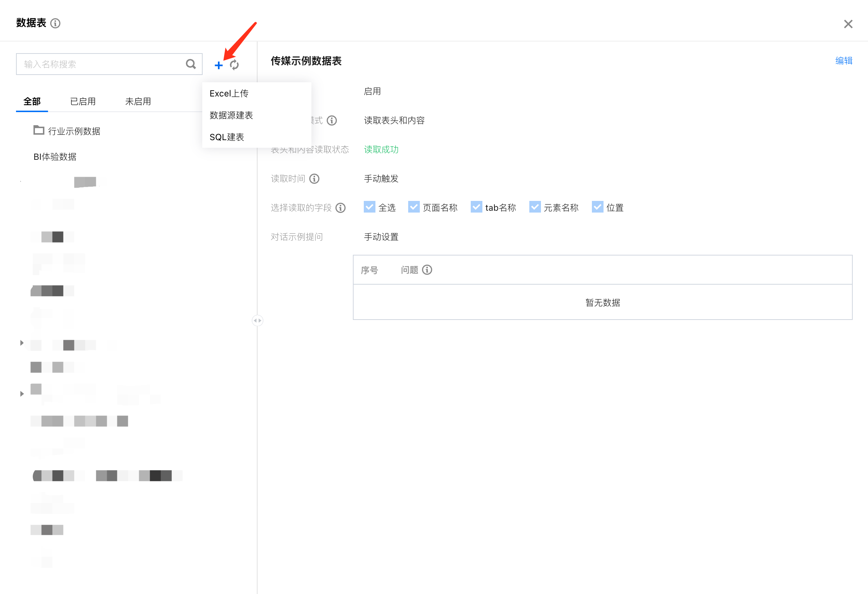Expand the second collapsed tree arrow

pyautogui.click(x=22, y=394)
